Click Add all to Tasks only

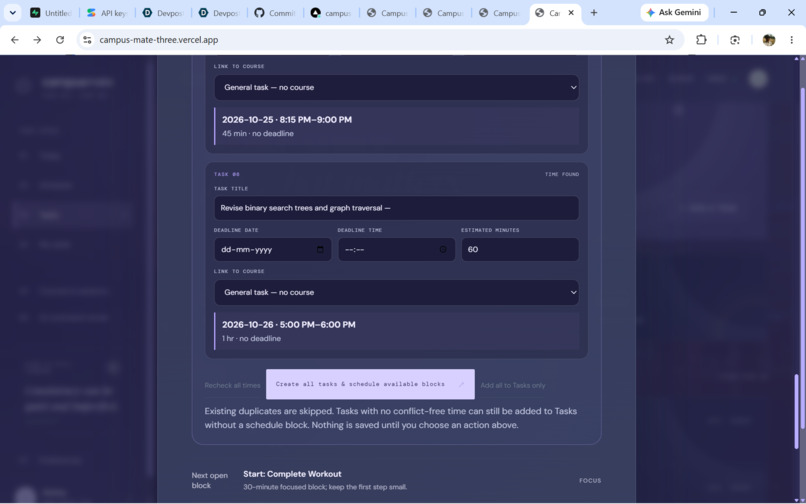512,385
